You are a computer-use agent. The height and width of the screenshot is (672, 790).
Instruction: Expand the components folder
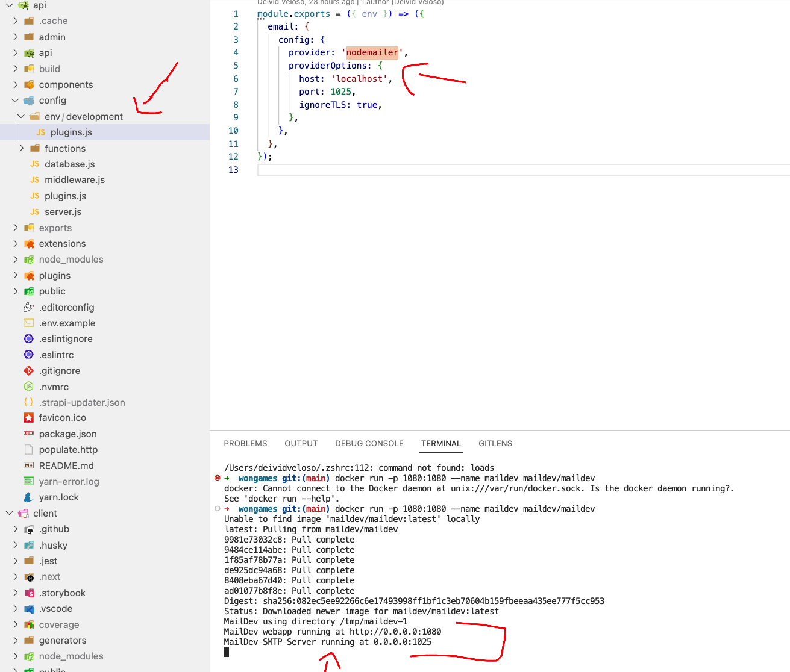(15, 84)
